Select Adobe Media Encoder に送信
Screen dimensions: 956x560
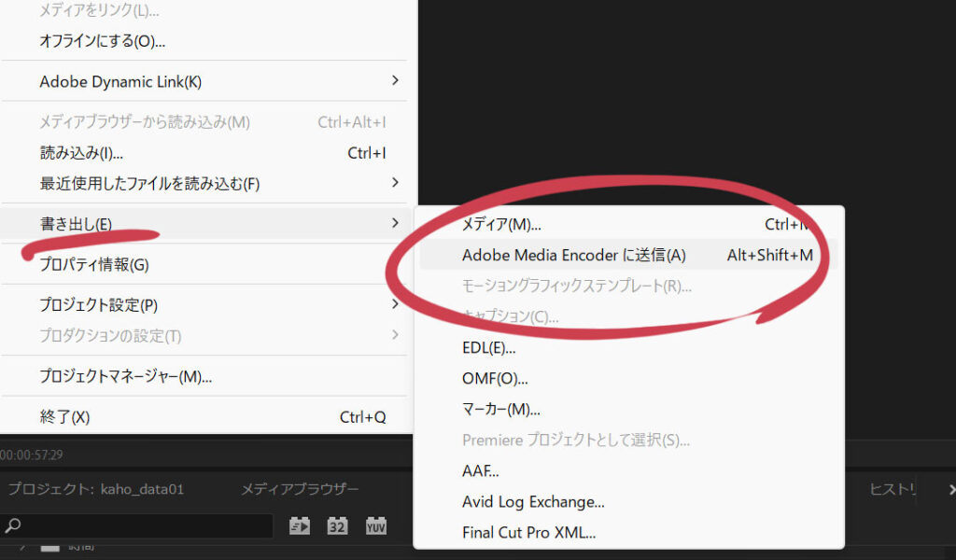pyautogui.click(x=573, y=256)
